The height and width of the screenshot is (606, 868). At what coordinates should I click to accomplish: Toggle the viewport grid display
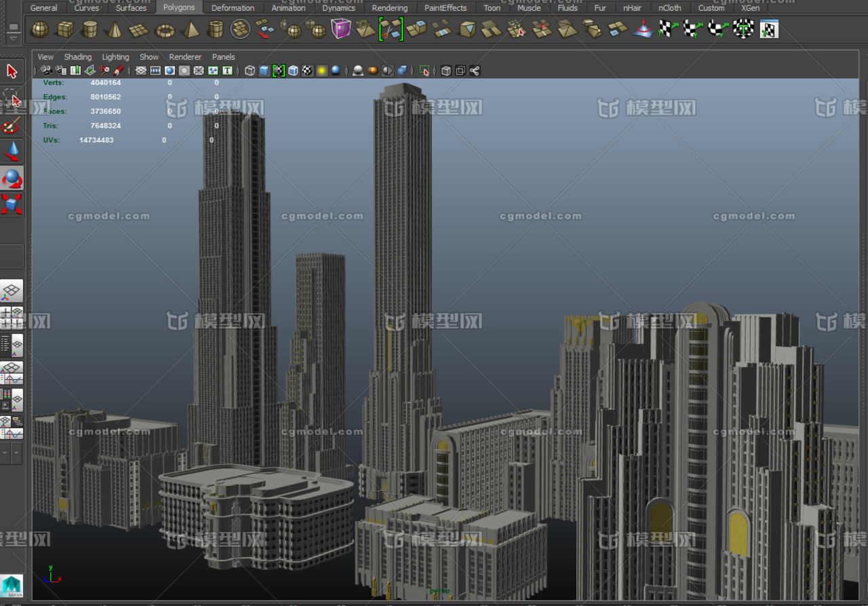pyautogui.click(x=141, y=71)
